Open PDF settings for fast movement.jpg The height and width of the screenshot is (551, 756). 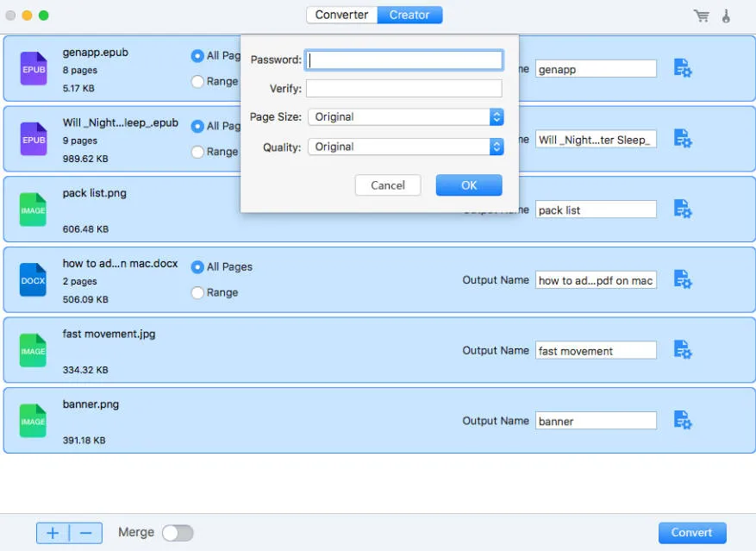682,350
